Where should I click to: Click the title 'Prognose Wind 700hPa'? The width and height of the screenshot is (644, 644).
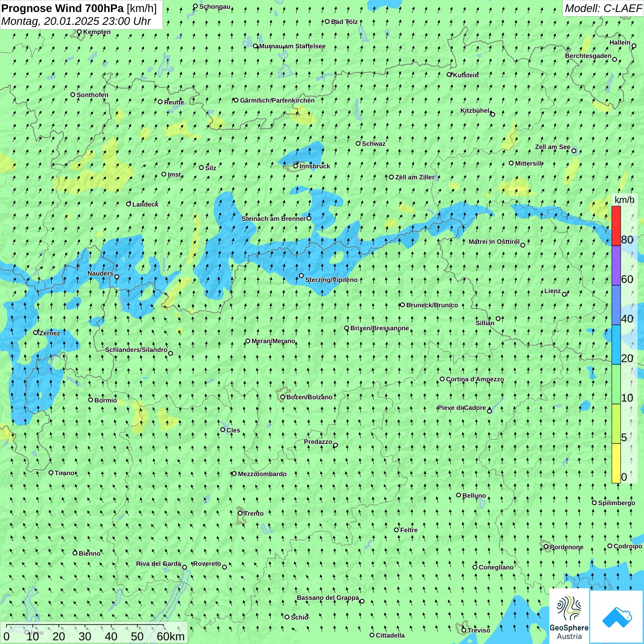tap(63, 8)
